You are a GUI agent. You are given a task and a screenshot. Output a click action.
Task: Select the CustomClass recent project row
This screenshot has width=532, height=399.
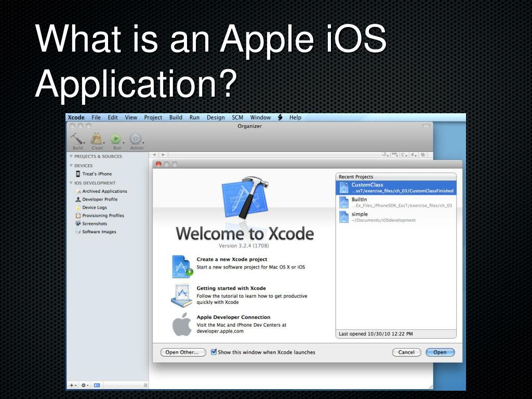point(396,188)
